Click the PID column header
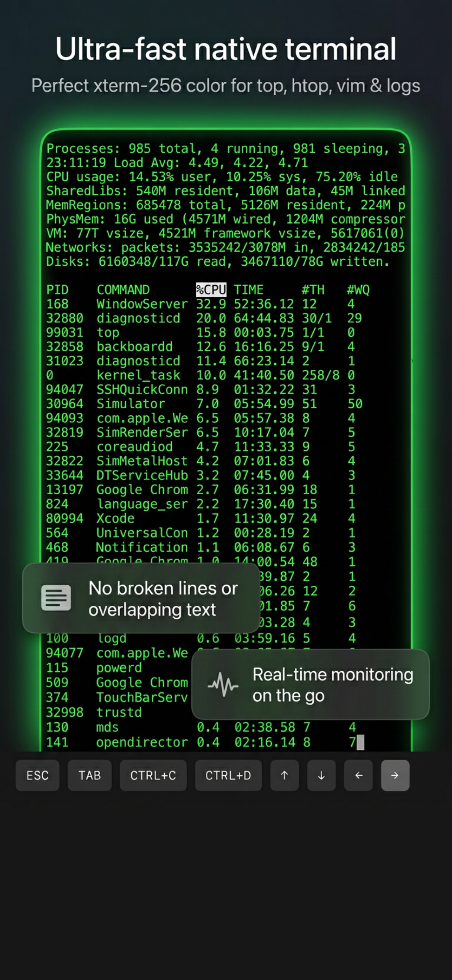452x980 pixels. (x=57, y=290)
